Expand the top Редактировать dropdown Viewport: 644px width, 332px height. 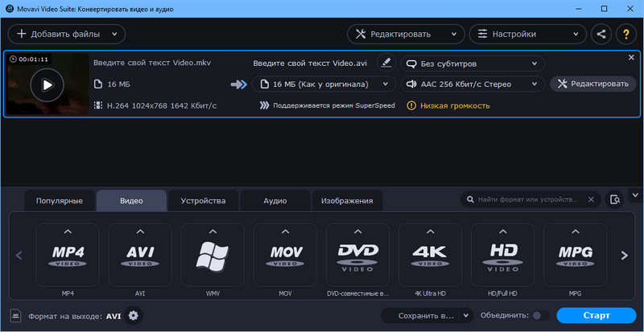[454, 34]
